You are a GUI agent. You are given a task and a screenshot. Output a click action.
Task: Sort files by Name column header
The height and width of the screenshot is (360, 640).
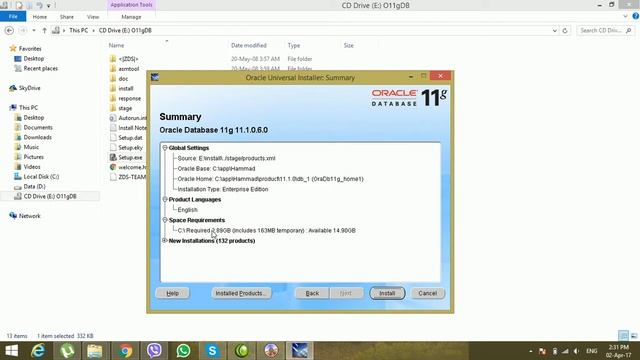click(116, 45)
